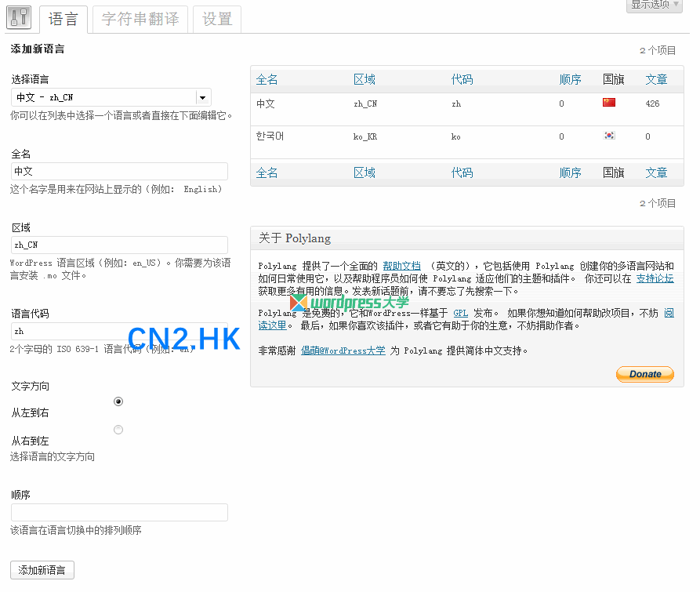The height and width of the screenshot is (592, 700).
Task: Select 从左到右 text direction
Action: pyautogui.click(x=118, y=401)
